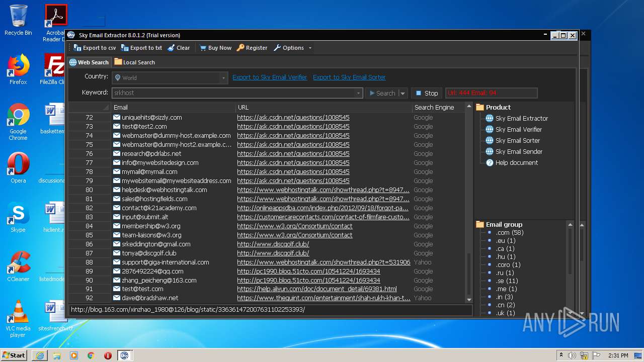644x362 pixels.
Task: Open w3.org Consortium contact link row 84
Action: click(x=295, y=226)
